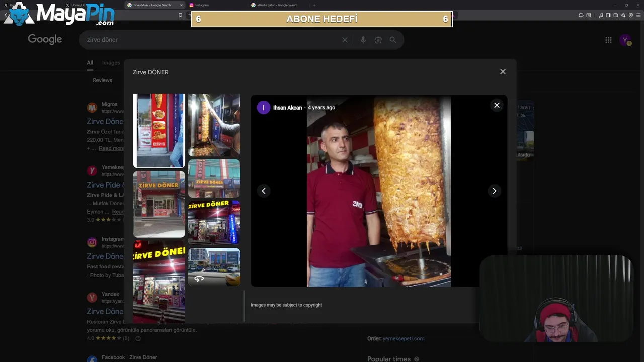The height and width of the screenshot is (362, 644).
Task: Select large night storefront thumbnail at bottom
Action: 159,282
